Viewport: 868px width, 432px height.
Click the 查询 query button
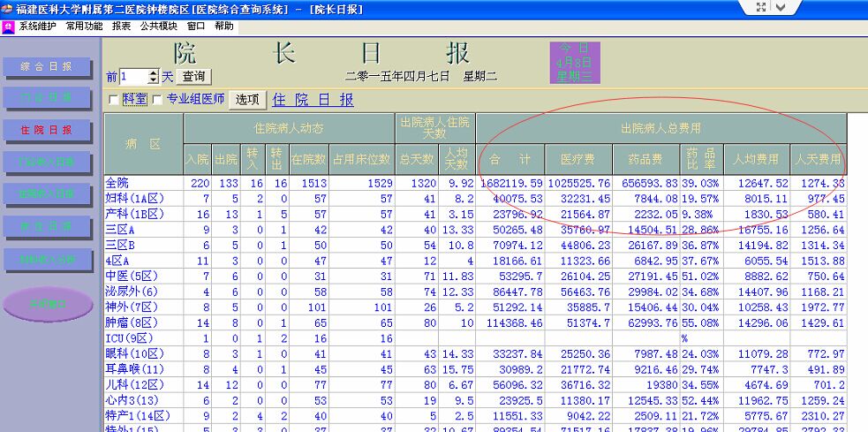tap(194, 77)
